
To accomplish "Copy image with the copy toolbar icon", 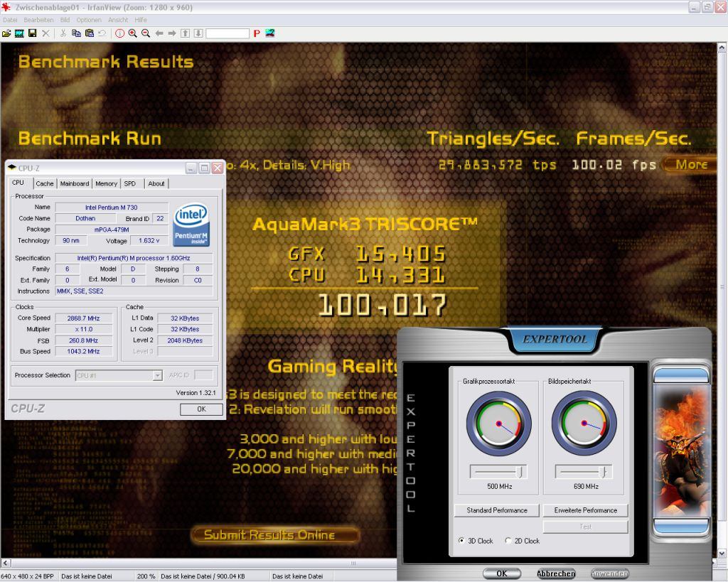I will 76,33.
